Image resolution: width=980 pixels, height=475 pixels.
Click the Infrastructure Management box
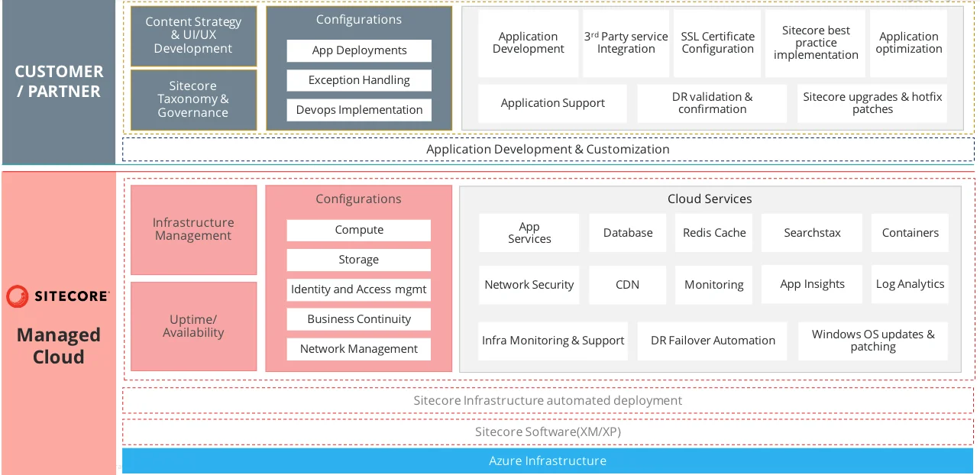193,229
